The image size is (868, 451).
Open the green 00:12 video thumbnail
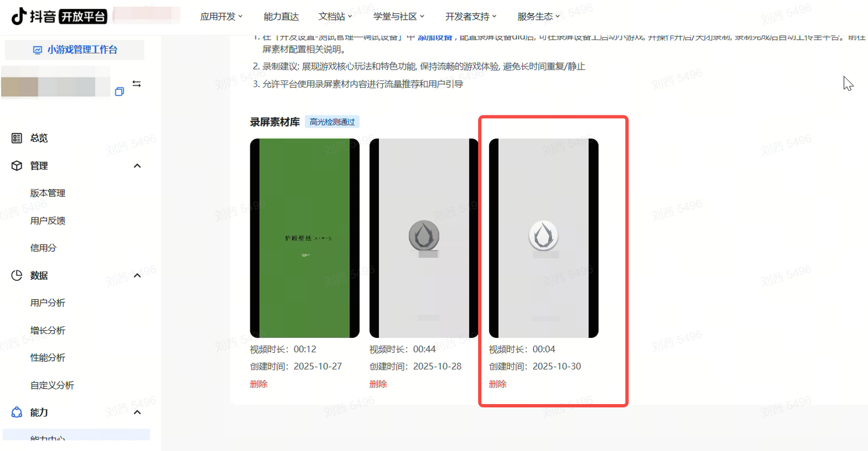tap(304, 238)
